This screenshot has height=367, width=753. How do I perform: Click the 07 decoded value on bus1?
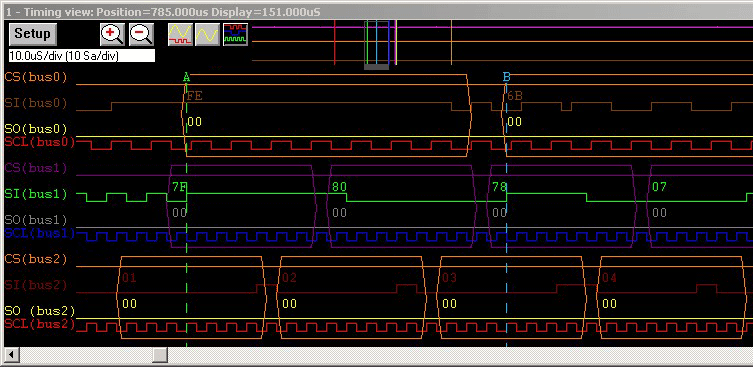(x=659, y=187)
